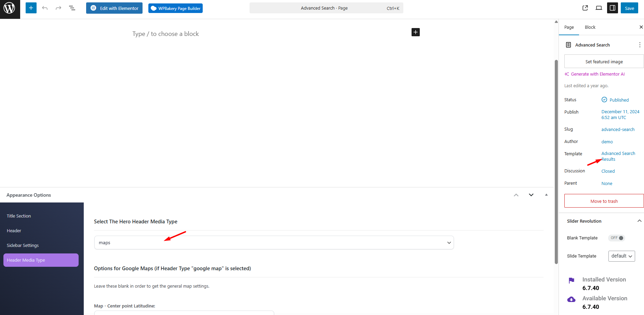Click the Edit with Elementor button

pyautogui.click(x=114, y=8)
